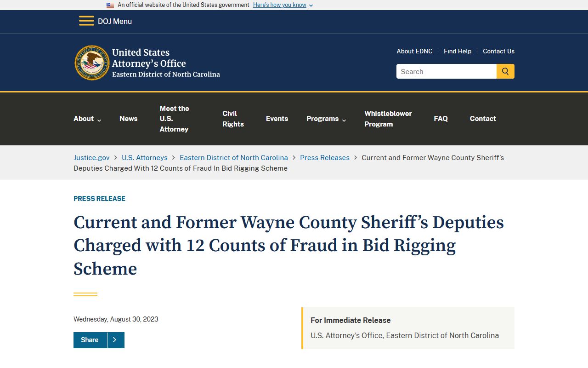Click the About EDNC link
Viewport: 588px width, 368px height.
point(414,51)
